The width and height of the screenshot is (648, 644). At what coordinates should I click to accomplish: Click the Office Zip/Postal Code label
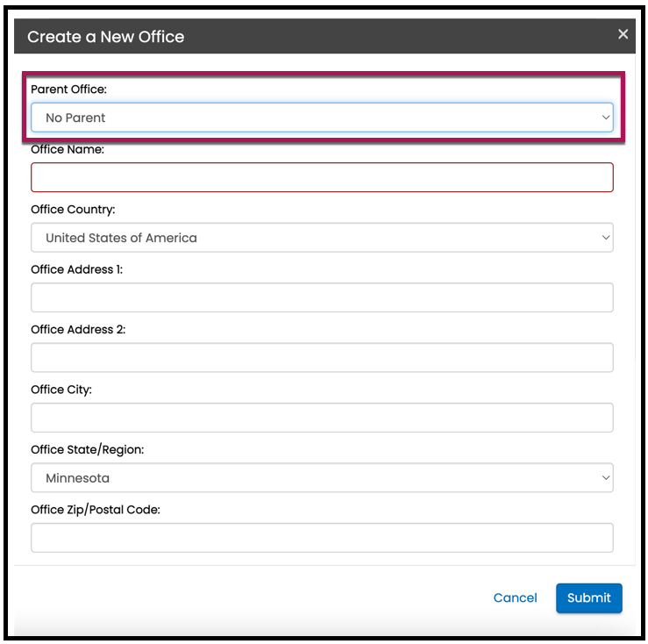tap(96, 510)
